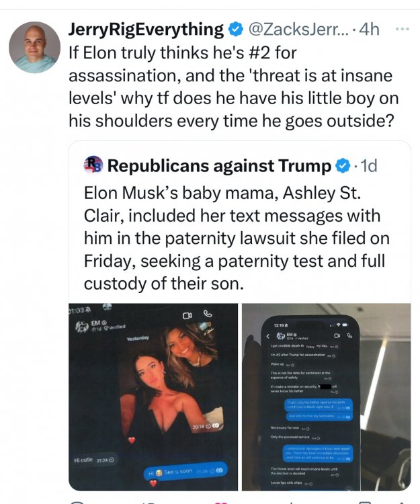
Task: Click JerryRigEverything's blue verified badge
Action: coord(235,30)
